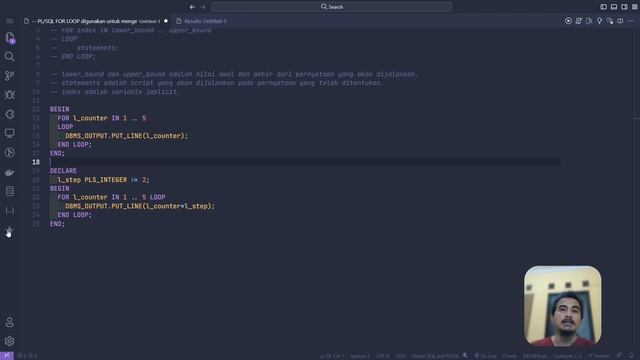Image resolution: width=640 pixels, height=360 pixels.
Task: Go forward using the right arrow
Action: pyautogui.click(x=203, y=7)
